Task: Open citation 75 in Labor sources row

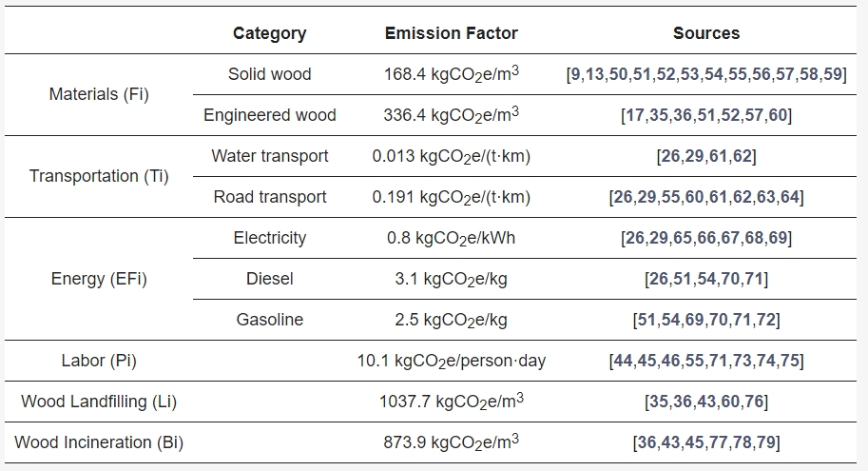Action: 790,361
